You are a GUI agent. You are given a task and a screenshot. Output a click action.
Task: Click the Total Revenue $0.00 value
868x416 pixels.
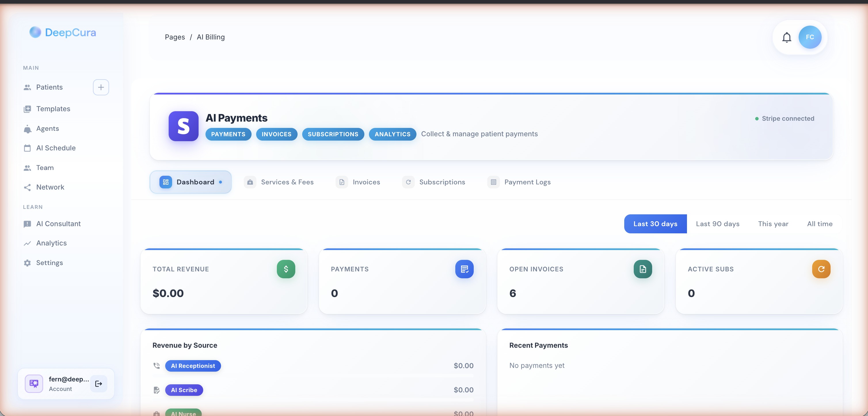point(168,293)
